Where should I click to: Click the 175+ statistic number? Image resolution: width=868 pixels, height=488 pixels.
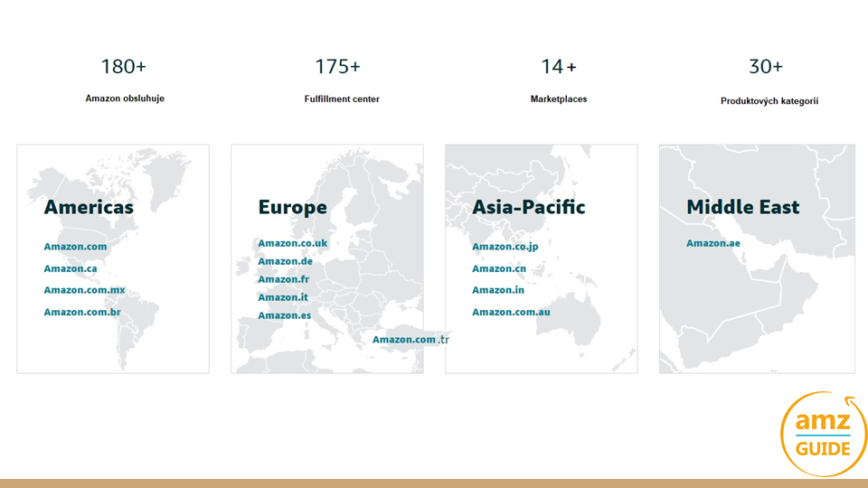337,66
